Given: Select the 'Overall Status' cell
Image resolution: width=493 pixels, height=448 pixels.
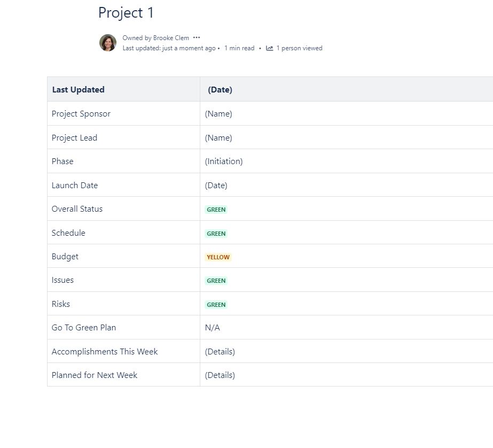Looking at the screenshot, I should (x=123, y=208).
